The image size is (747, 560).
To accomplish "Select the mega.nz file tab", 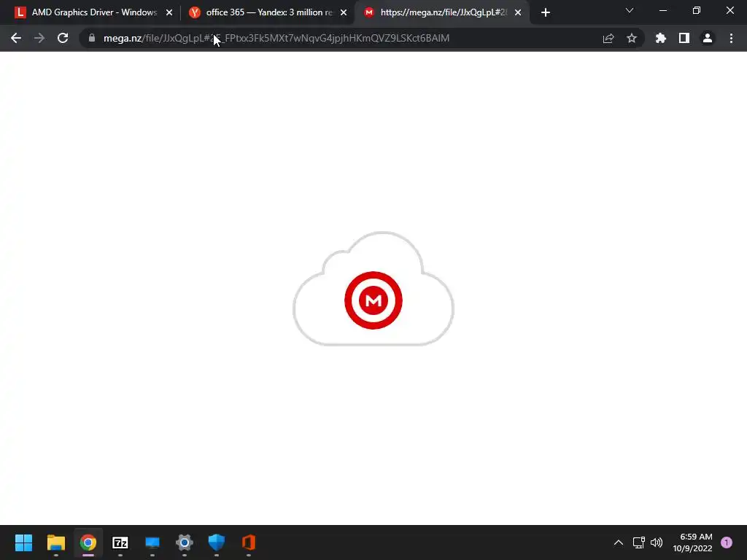I will tap(442, 12).
